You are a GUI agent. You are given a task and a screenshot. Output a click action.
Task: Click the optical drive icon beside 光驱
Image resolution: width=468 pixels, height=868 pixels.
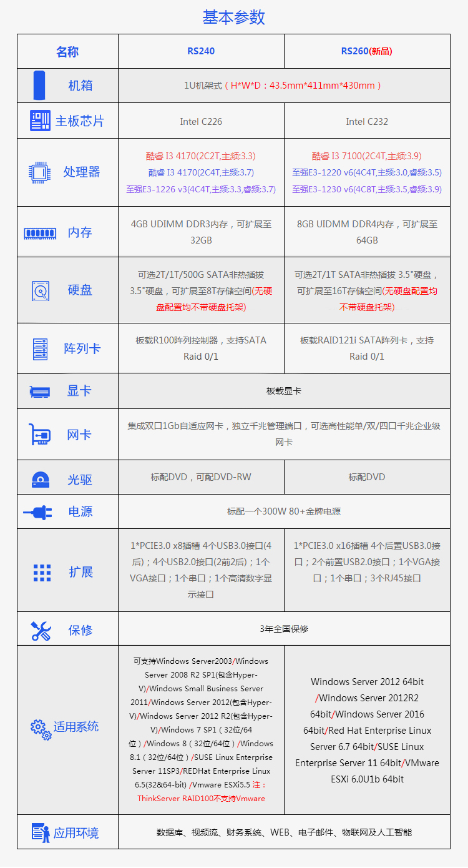coord(40,480)
